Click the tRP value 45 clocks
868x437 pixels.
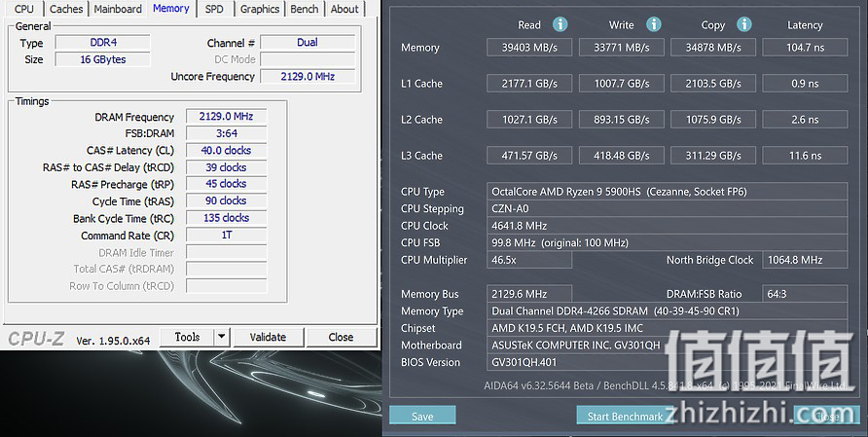tap(227, 184)
